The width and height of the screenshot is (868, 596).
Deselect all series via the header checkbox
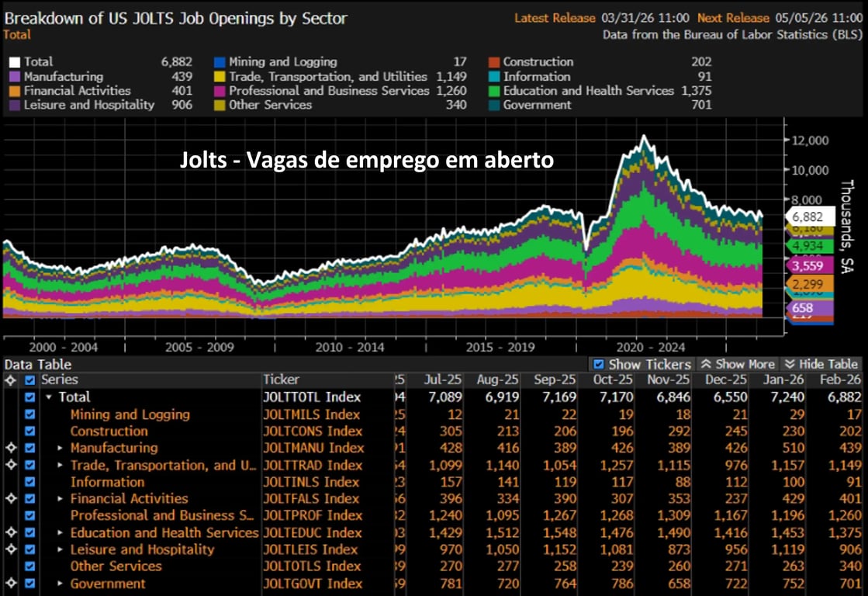(30, 380)
